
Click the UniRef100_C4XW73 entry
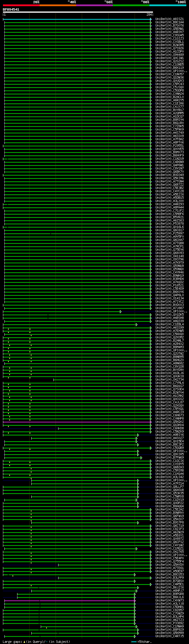pos(170,601)
